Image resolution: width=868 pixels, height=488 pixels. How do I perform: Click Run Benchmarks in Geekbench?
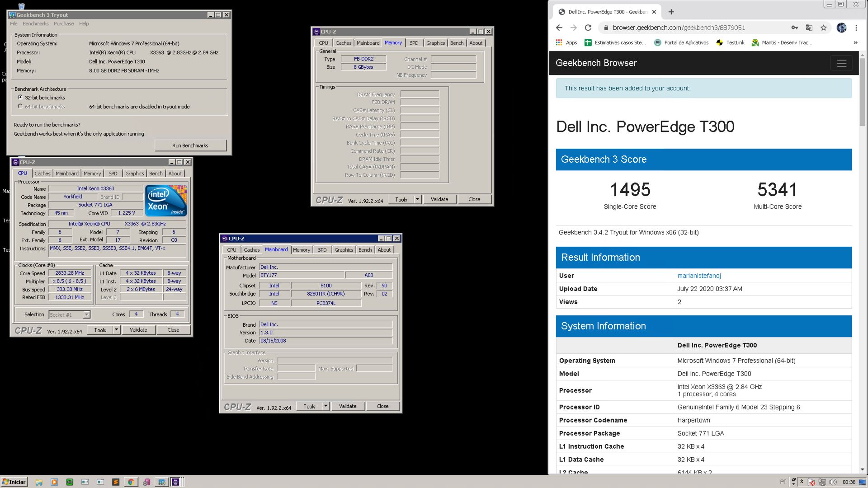(x=190, y=145)
